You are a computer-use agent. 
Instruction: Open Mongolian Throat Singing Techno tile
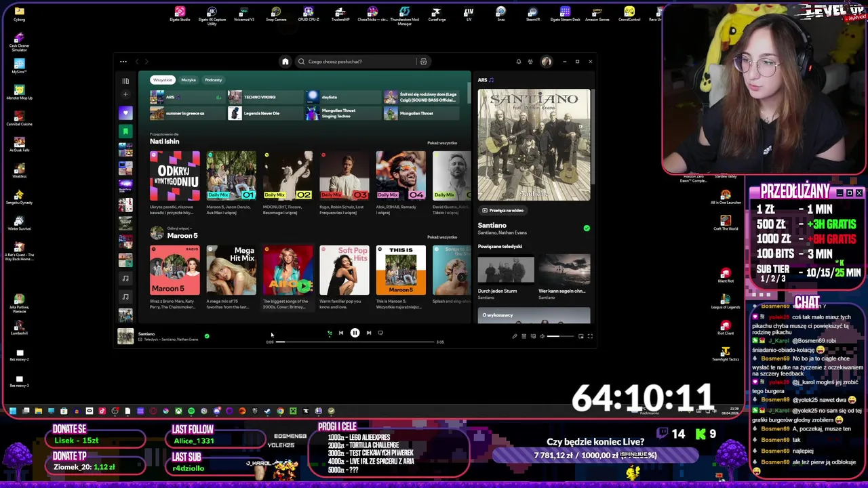click(343, 113)
